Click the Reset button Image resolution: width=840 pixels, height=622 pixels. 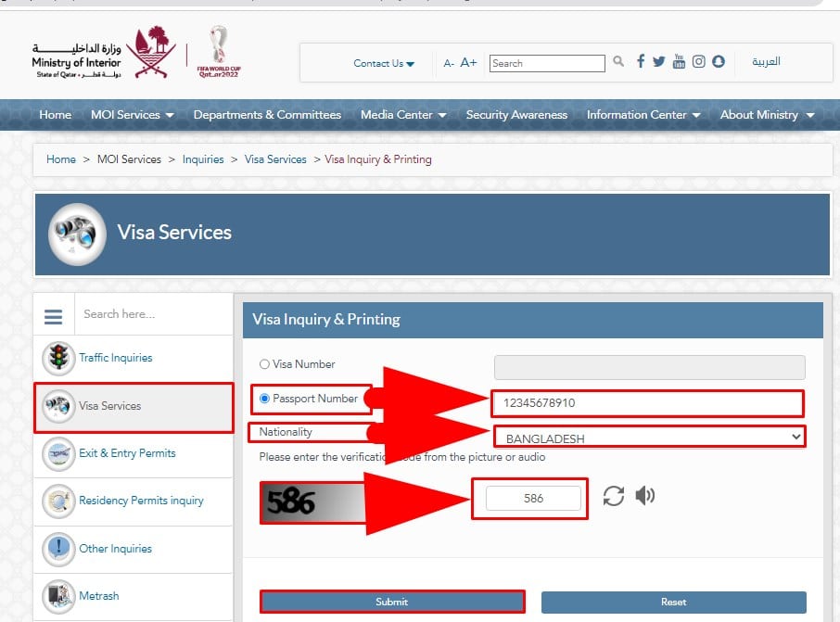(673, 602)
